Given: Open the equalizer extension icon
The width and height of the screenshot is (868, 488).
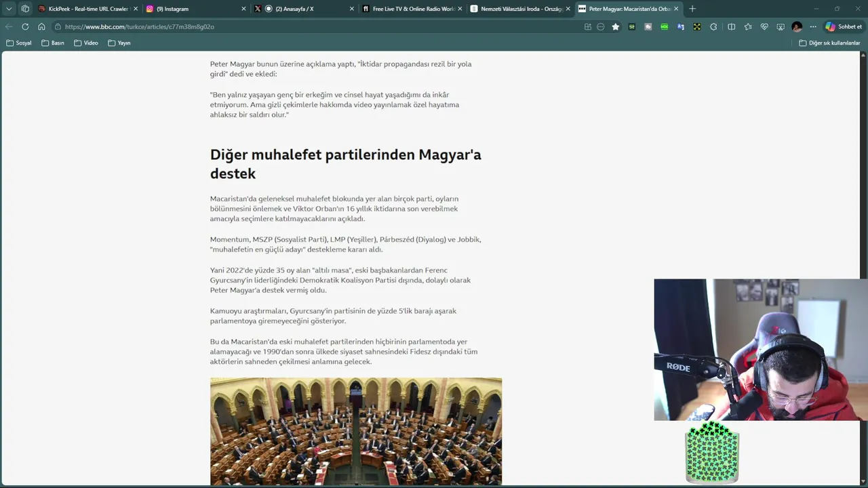Looking at the screenshot, I should point(632,26).
